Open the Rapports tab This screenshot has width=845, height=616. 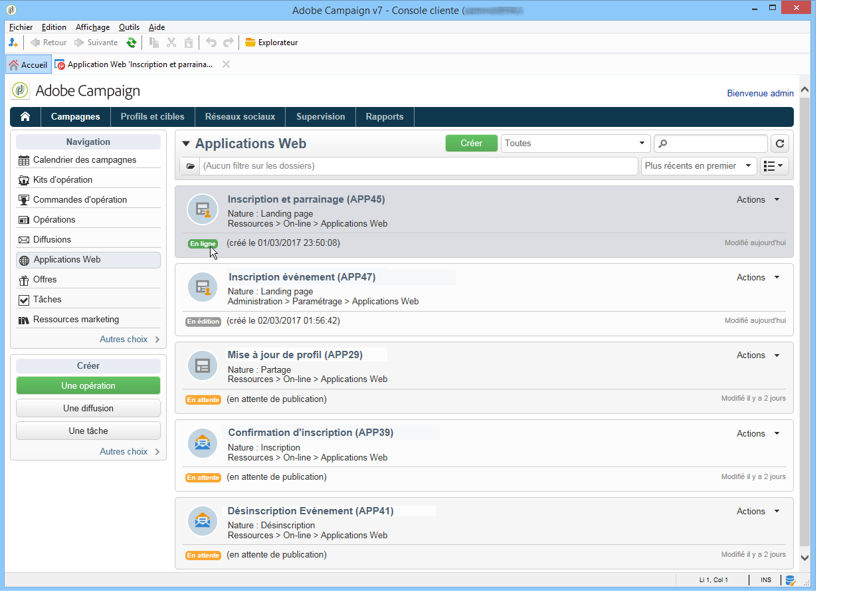point(385,116)
